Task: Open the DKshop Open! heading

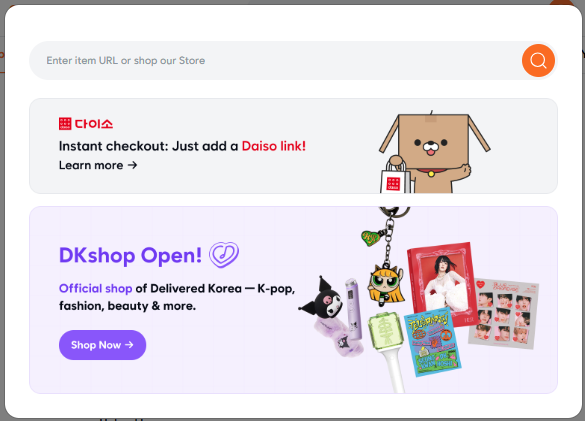Action: [130, 256]
